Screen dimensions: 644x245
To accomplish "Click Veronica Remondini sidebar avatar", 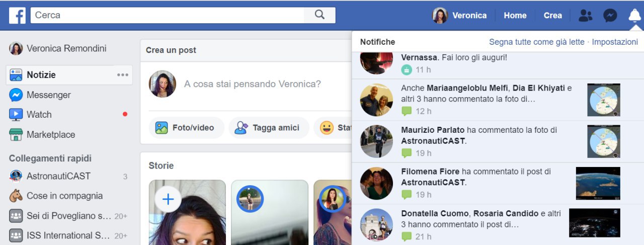I will [16, 48].
